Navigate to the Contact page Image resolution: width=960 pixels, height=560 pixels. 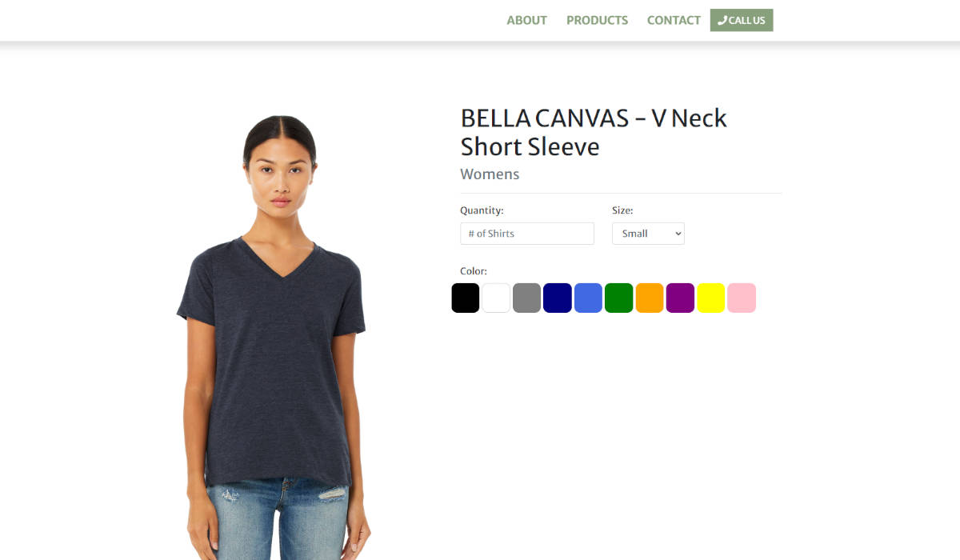(x=674, y=20)
